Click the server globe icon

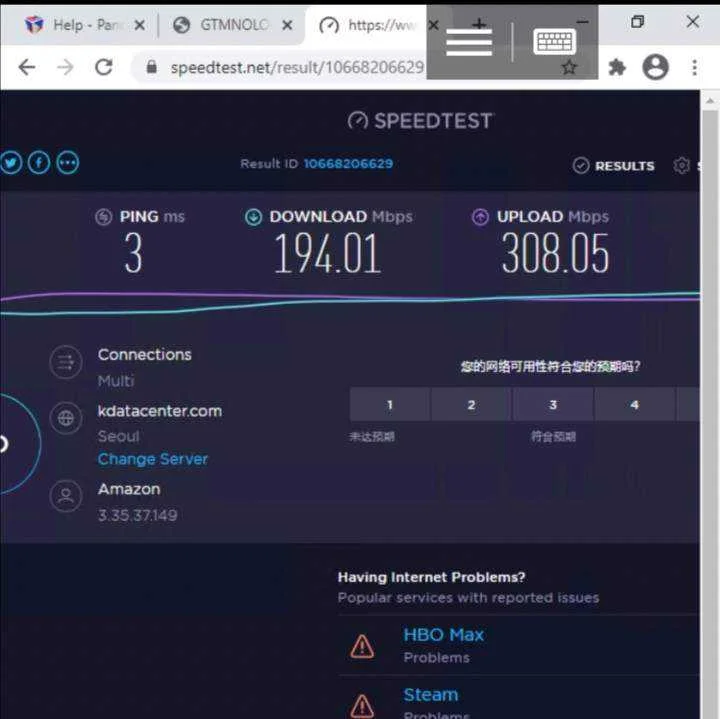(66, 418)
